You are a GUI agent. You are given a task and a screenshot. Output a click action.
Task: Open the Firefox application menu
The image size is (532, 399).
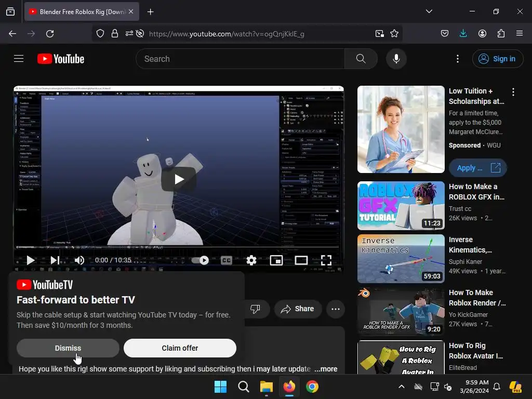coord(520,34)
